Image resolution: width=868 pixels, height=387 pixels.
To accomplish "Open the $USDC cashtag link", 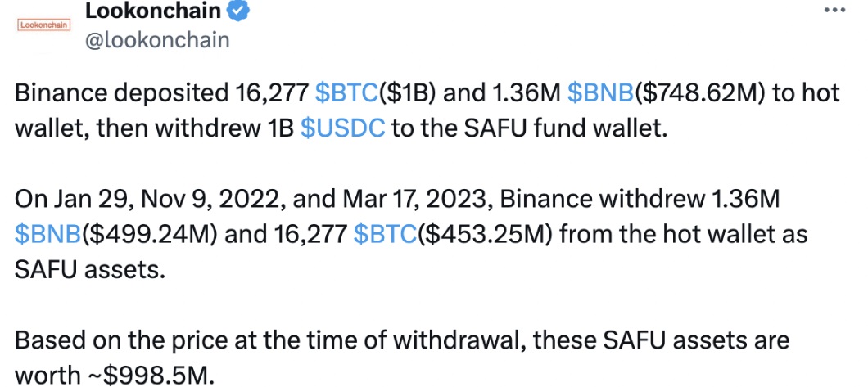I will click(342, 128).
